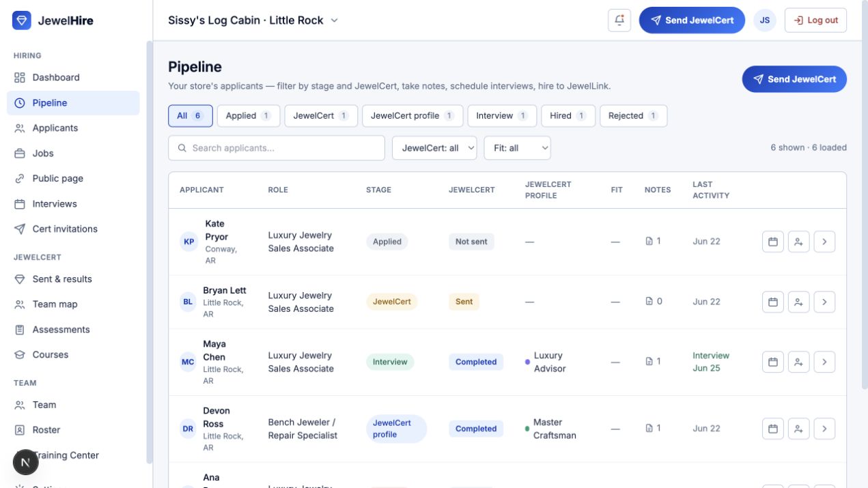868x488 pixels.
Task: Open Team in sidebar
Action: click(x=73, y=405)
